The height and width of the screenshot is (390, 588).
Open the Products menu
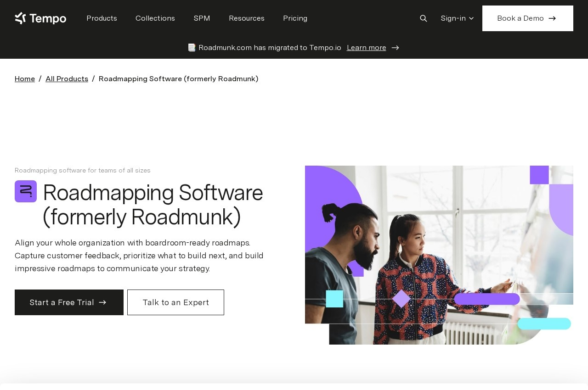pyautogui.click(x=102, y=18)
